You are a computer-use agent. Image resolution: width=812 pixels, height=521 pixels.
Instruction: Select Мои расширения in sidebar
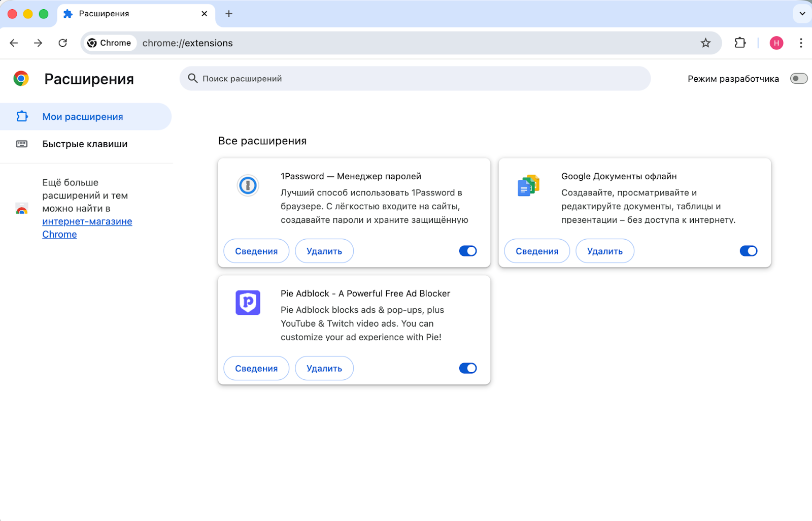pyautogui.click(x=86, y=117)
